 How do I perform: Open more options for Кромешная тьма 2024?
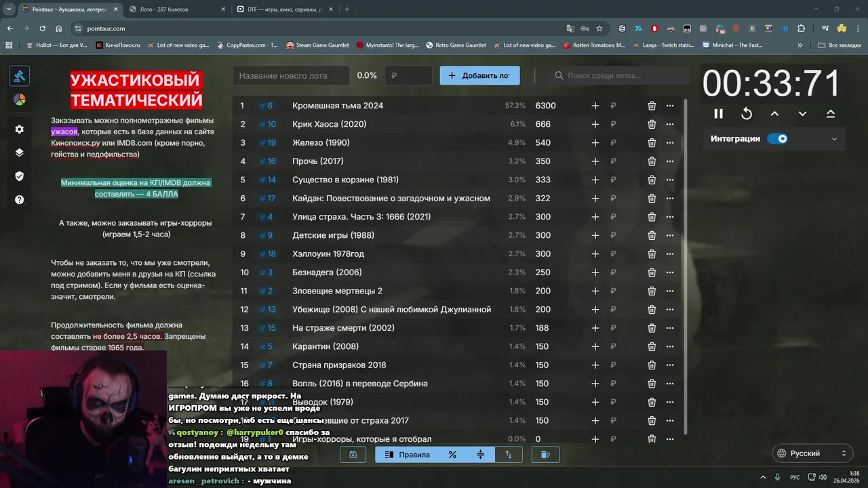click(670, 106)
